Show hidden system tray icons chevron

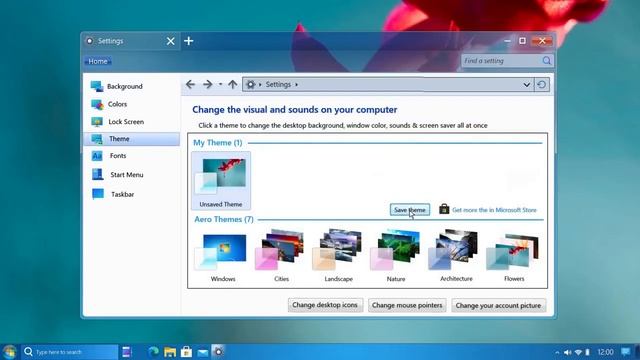pos(557,352)
